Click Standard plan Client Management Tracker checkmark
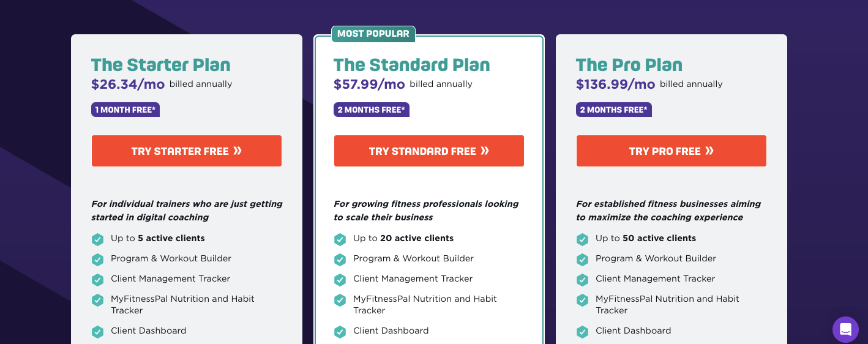This screenshot has height=344, width=868. [x=340, y=280]
